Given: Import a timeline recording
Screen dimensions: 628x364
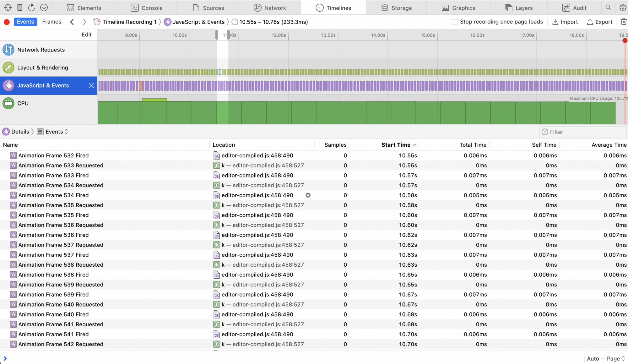Looking at the screenshot, I should point(565,22).
